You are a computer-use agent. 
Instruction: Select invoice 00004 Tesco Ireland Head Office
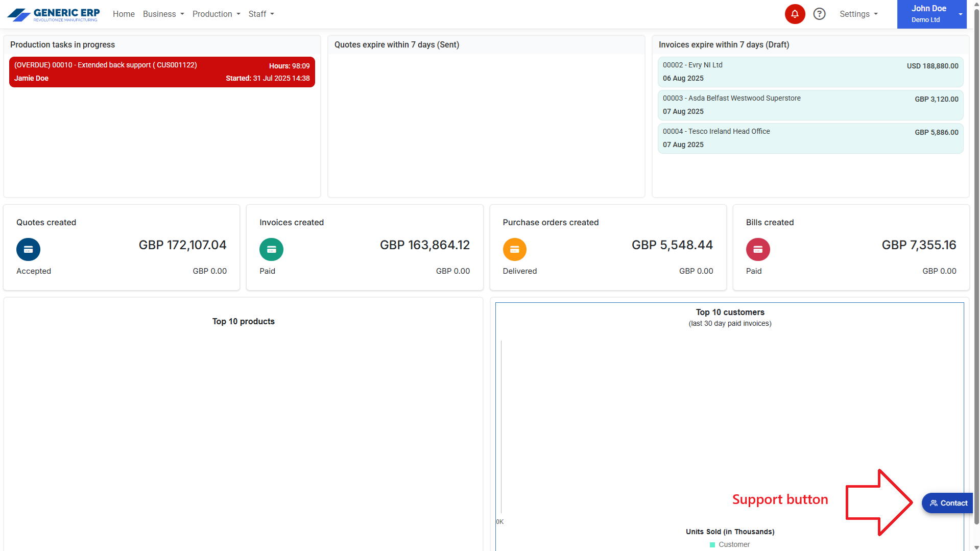[x=810, y=138]
